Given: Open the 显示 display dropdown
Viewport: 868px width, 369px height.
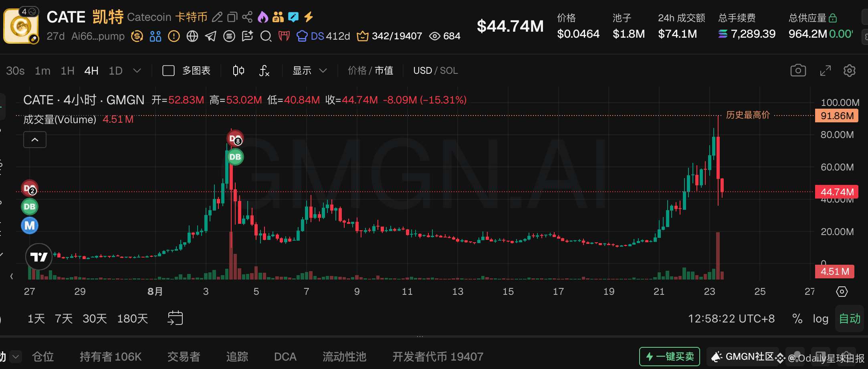Looking at the screenshot, I should coord(309,71).
